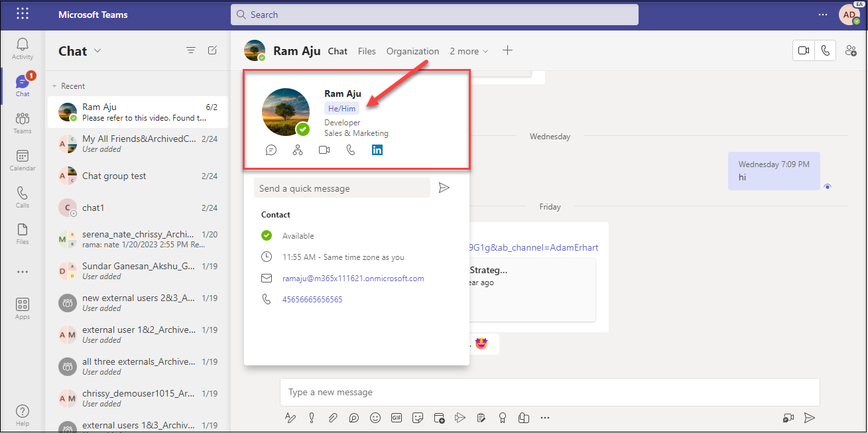Open the emoji picker in compose bar
This screenshot has height=433, width=868.
click(x=375, y=418)
